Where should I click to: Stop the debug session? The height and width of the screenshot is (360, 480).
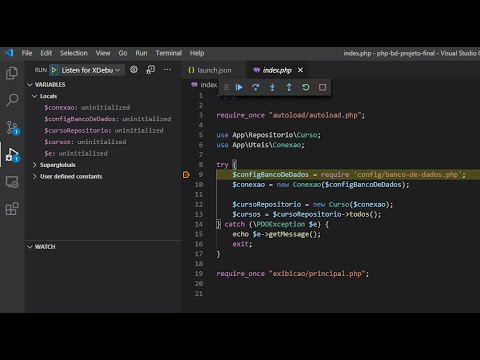[x=322, y=87]
